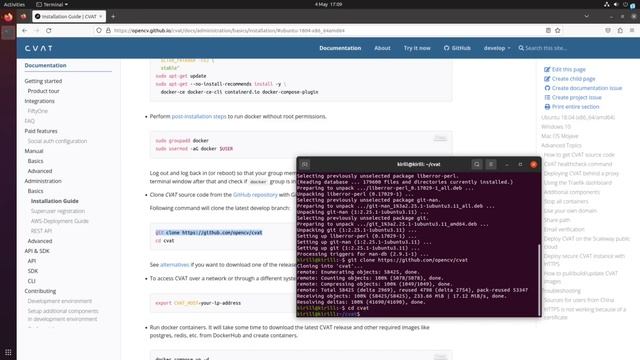Screen dimensions: 640x360
Task: Click the terminal title kirill@kirill: ~/cvat
Action: point(419,164)
